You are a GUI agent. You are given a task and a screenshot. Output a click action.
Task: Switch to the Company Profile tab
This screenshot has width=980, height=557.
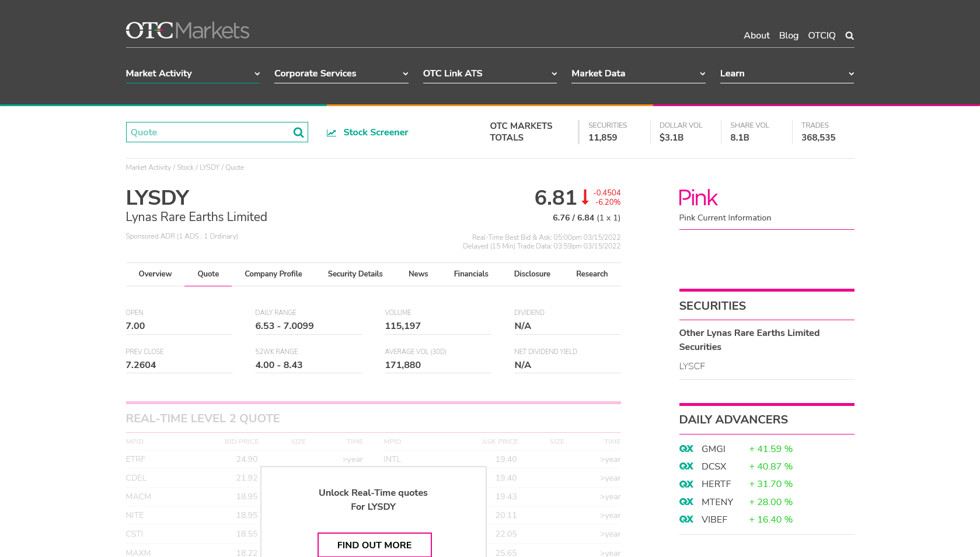click(x=273, y=274)
